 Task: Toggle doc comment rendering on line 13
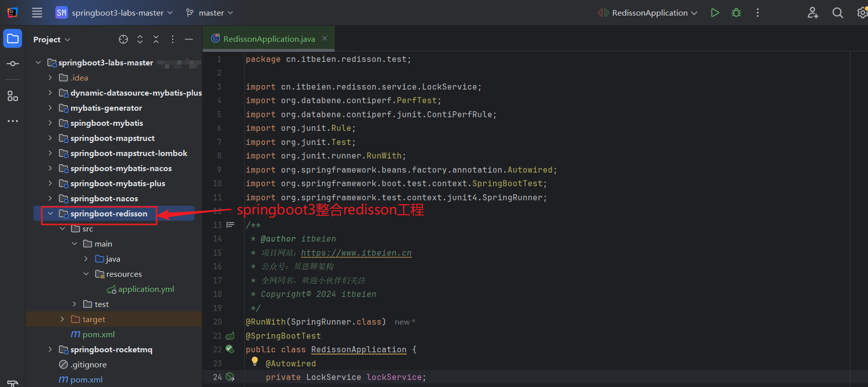pyautogui.click(x=231, y=225)
